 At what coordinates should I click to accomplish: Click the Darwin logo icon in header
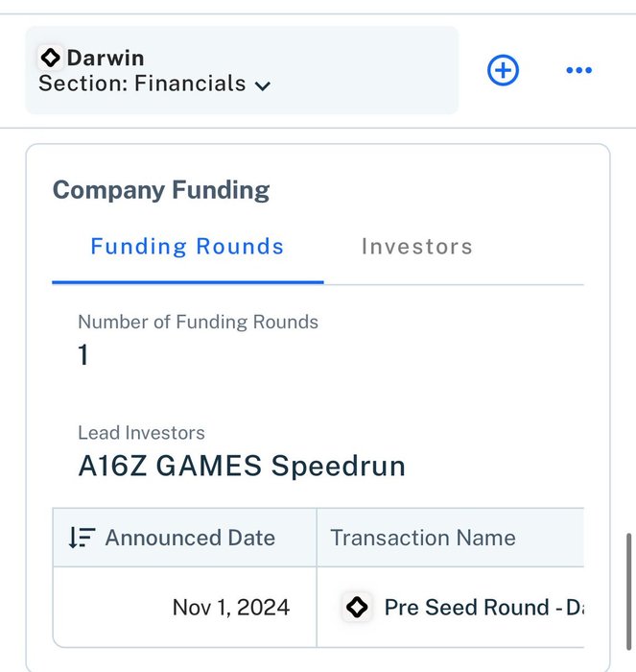[51, 58]
